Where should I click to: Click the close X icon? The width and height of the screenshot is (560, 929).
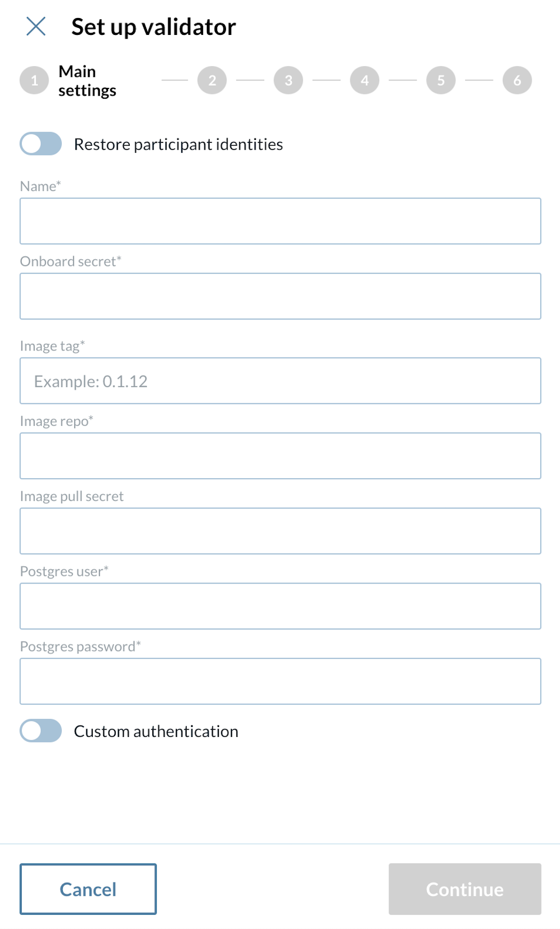tap(36, 26)
